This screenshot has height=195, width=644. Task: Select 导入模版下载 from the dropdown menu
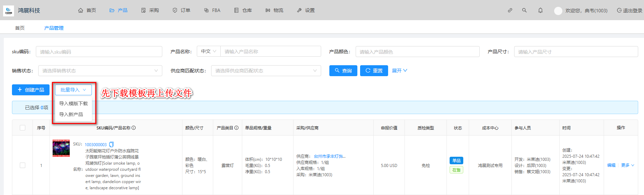(73, 103)
